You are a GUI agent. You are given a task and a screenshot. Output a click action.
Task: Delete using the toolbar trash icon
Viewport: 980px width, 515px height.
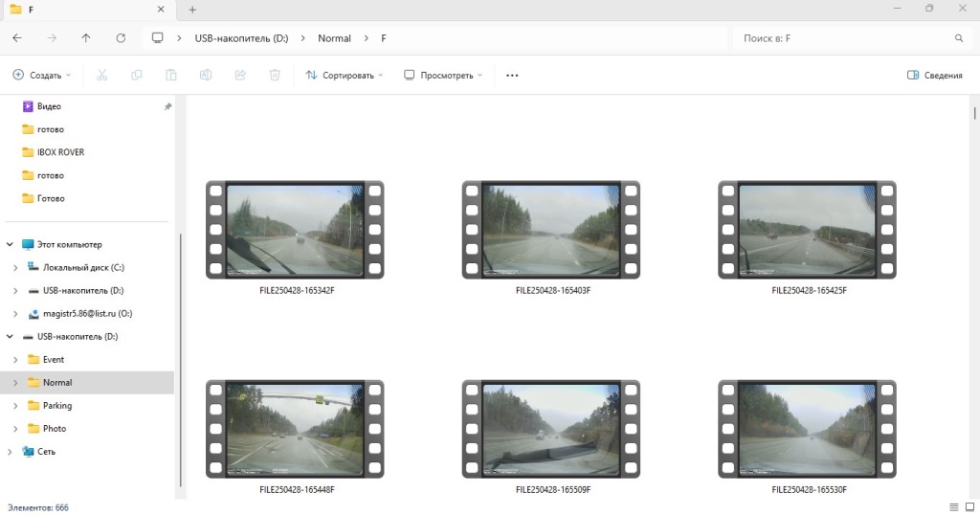pos(275,75)
